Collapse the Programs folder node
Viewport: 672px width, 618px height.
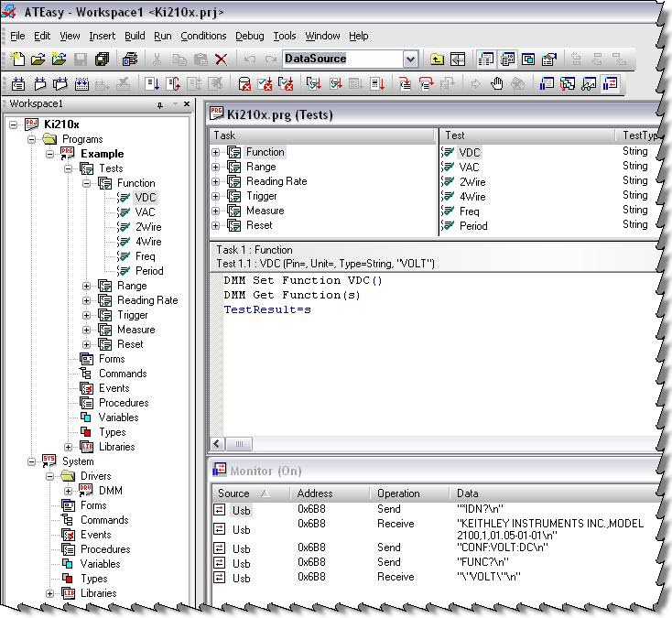32,139
